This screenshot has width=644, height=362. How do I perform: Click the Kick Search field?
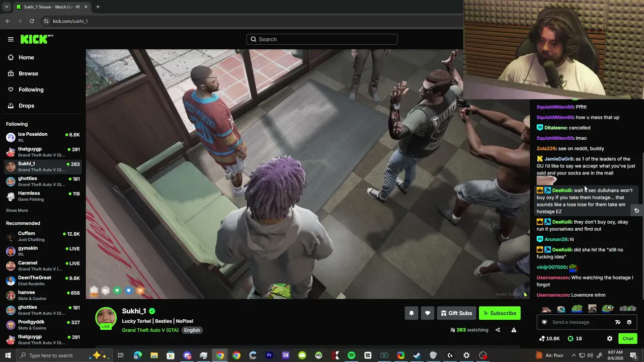click(x=322, y=39)
